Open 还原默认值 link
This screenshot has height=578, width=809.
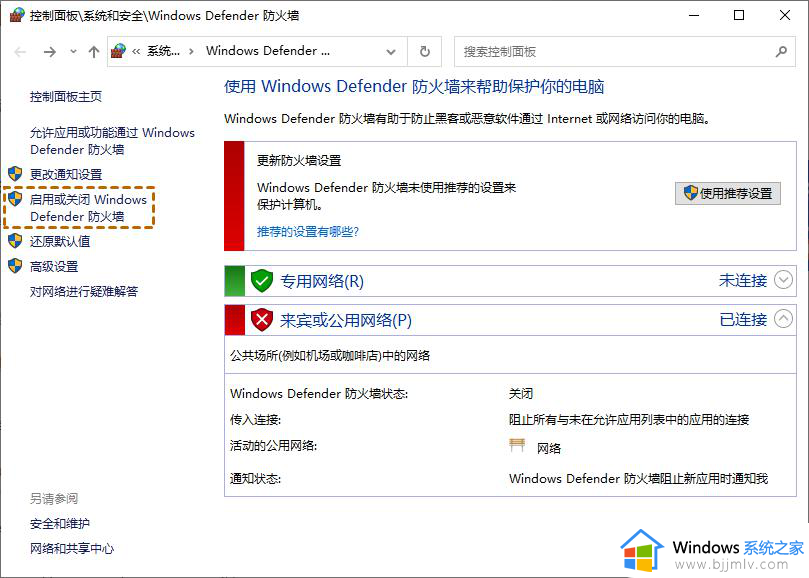click(x=60, y=241)
